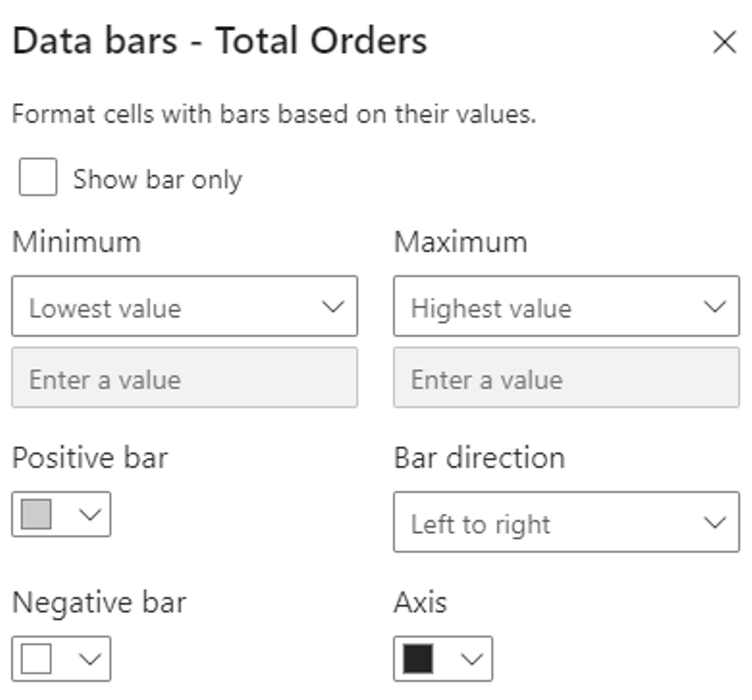The image size is (752, 700).
Task: Click the chevron arrow in Maximum dropdown
Action: click(x=715, y=307)
